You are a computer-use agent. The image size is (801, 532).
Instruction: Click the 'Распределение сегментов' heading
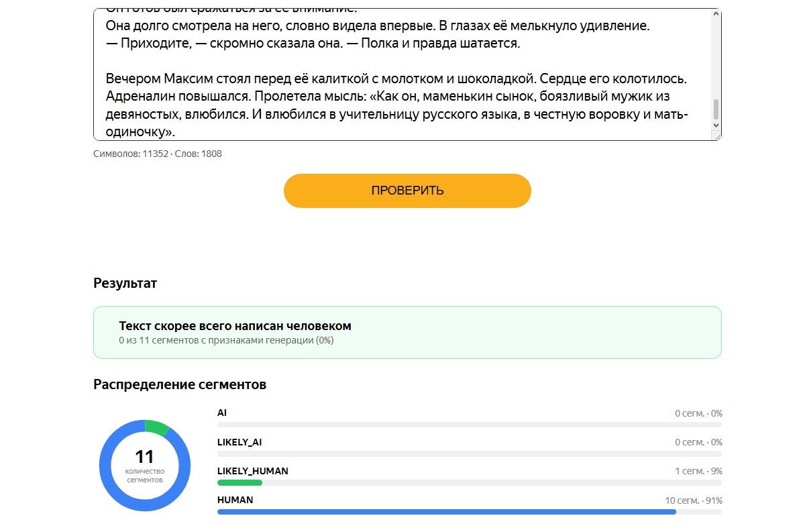(180, 385)
